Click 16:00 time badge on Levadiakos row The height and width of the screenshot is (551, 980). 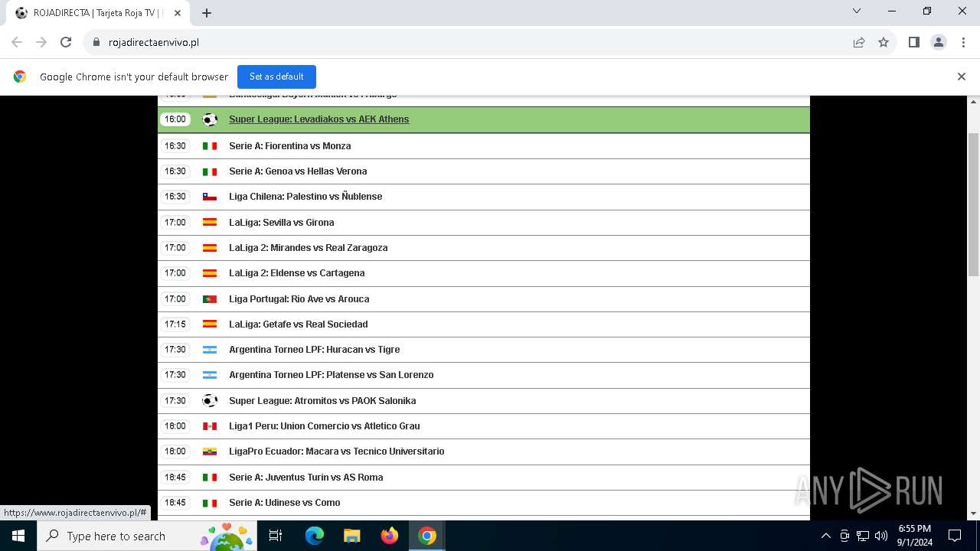(x=175, y=119)
